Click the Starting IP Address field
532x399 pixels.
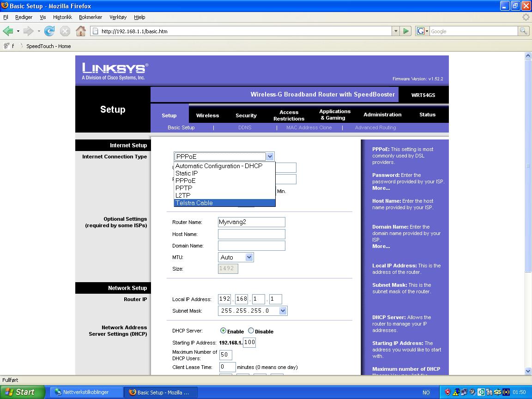249,342
